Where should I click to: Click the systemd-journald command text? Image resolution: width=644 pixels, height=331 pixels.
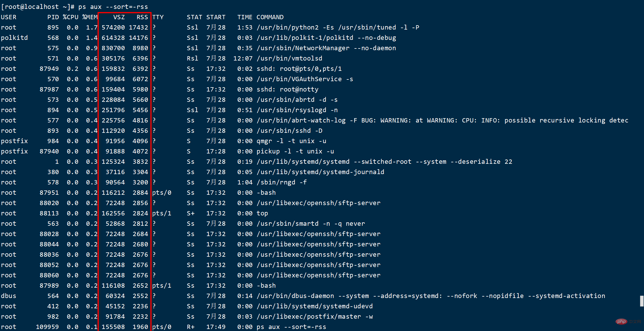tap(320, 172)
